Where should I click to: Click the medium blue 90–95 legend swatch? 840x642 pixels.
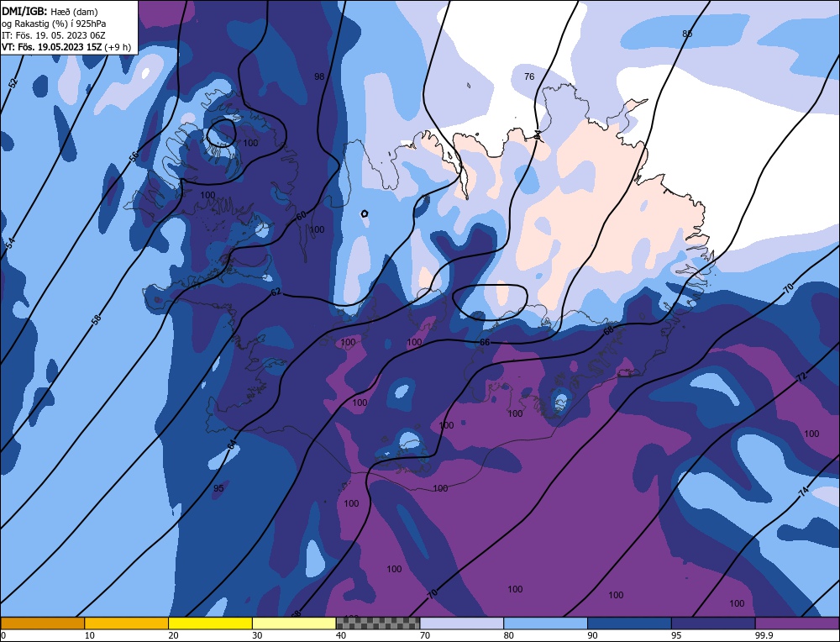pos(629,624)
